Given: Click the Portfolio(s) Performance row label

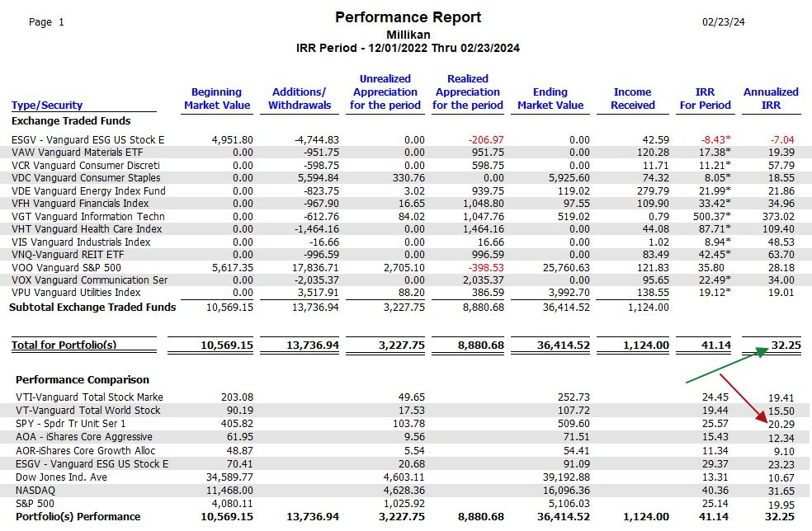Looking at the screenshot, I should [x=78, y=516].
